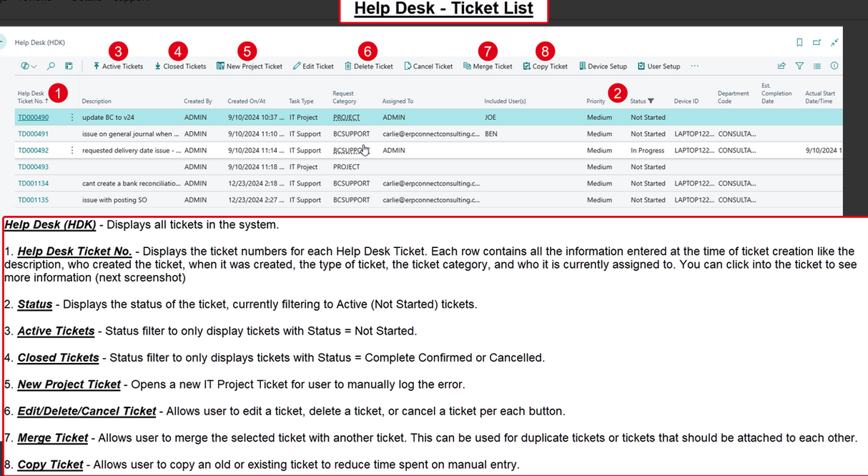Click Copy Ticket
The width and height of the screenshot is (868, 476).
(546, 66)
